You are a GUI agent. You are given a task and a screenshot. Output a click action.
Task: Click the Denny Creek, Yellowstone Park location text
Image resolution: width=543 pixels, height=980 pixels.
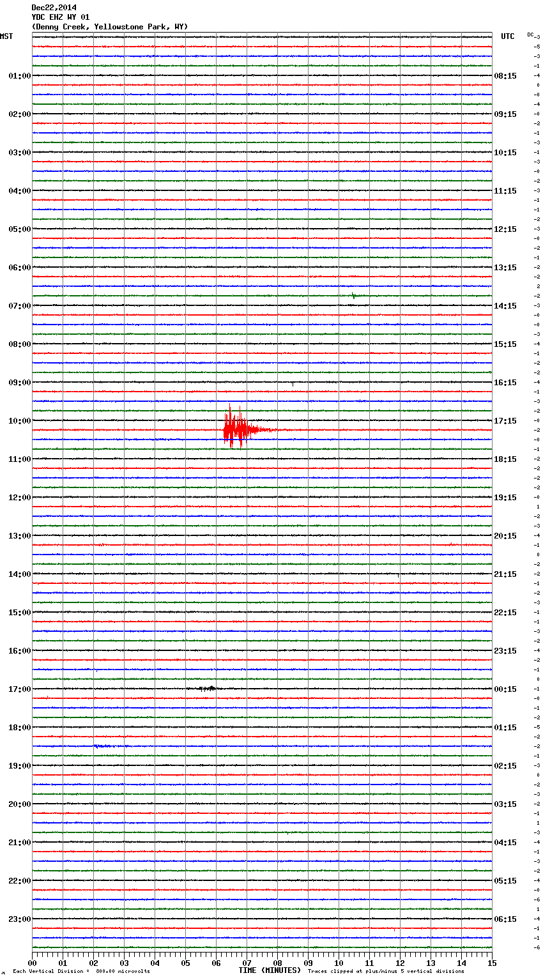pos(110,27)
